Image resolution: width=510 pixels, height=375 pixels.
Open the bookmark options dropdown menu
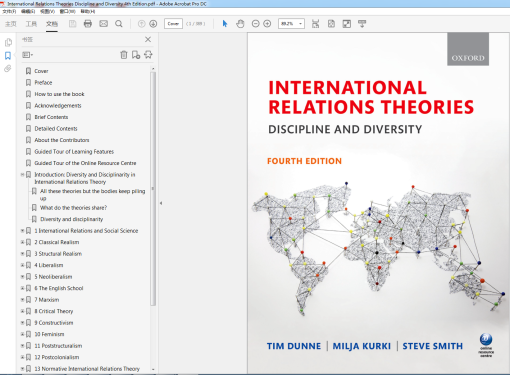pos(28,55)
